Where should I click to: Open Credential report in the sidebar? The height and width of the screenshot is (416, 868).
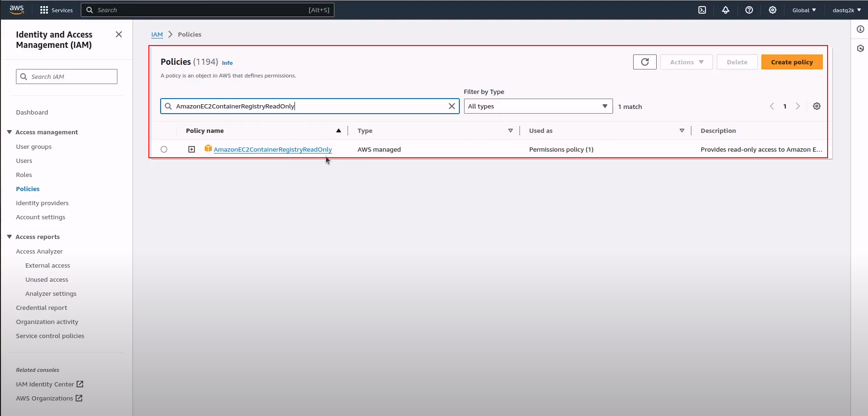pyautogui.click(x=41, y=308)
